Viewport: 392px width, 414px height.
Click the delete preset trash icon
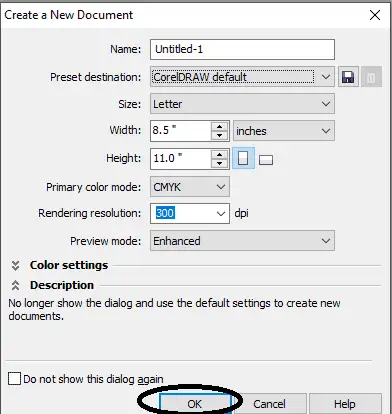tap(371, 77)
